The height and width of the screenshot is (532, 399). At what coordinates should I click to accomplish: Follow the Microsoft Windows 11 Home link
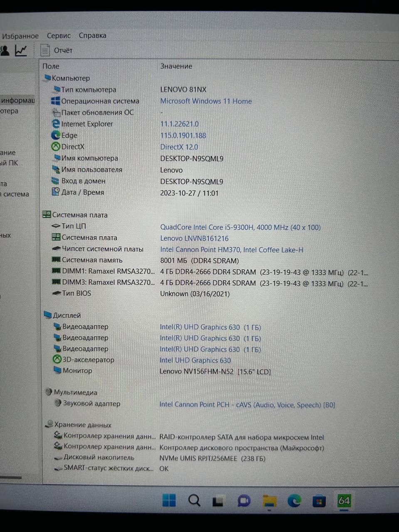(206, 101)
